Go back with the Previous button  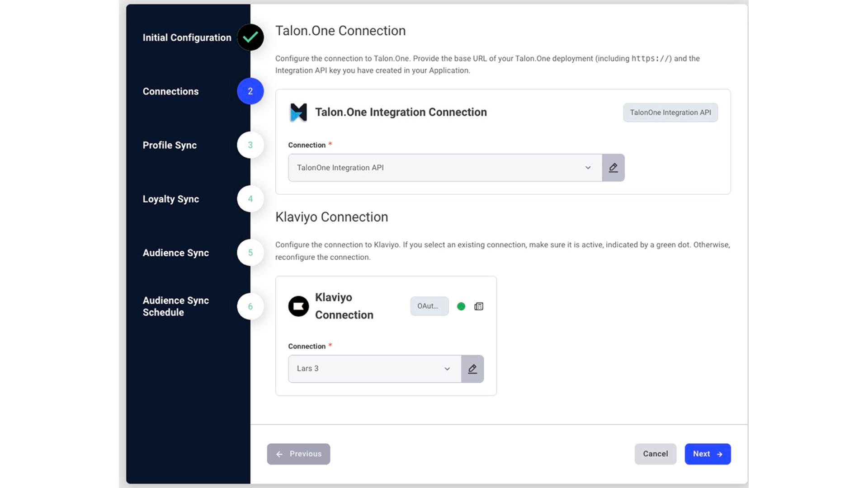pos(298,454)
